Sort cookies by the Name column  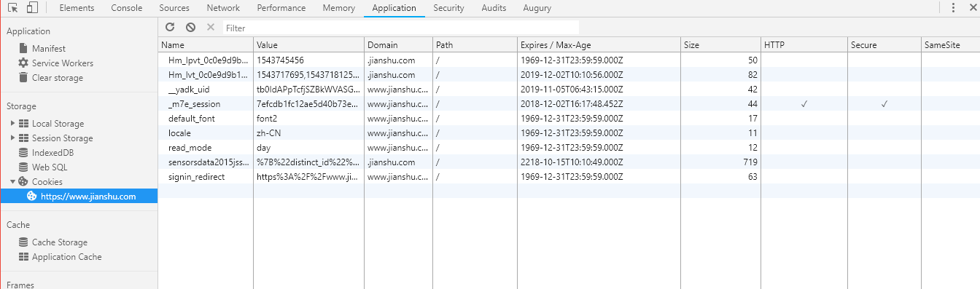click(x=206, y=44)
